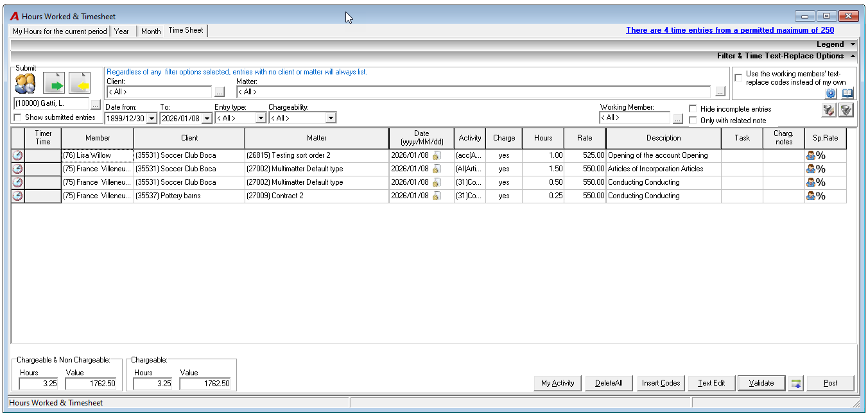This screenshot has height=417, width=868.
Task: Start timer for Lisa Willow entry
Action: pos(17,155)
